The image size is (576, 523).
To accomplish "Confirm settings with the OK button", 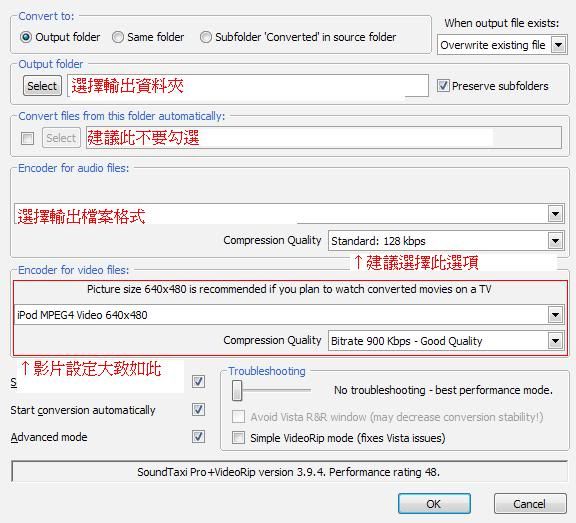I will pos(434,504).
